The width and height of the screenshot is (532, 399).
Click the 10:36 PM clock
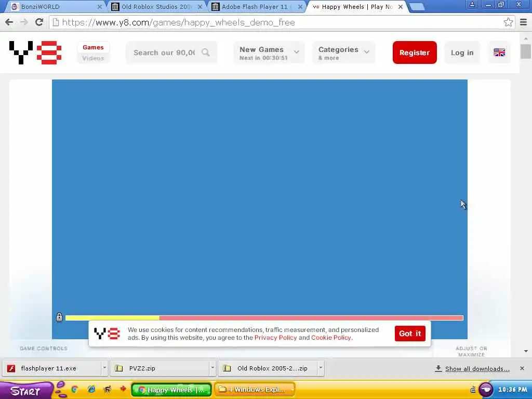(512, 390)
